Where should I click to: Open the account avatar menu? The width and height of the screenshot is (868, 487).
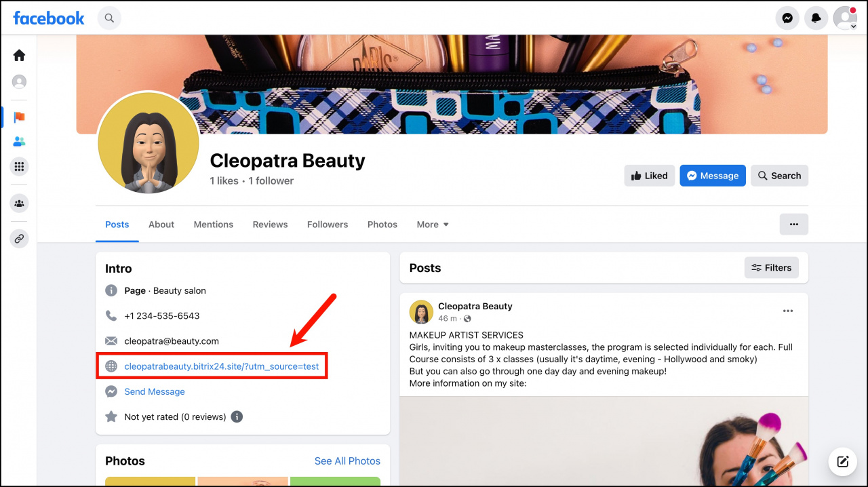(845, 18)
